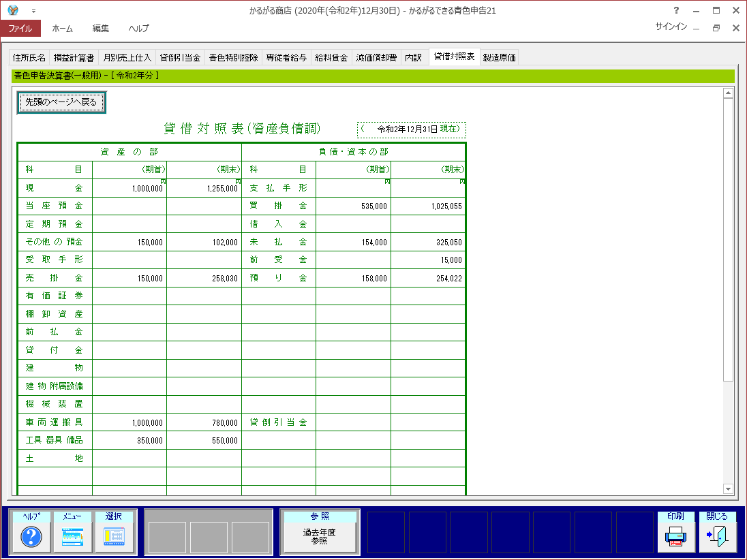
Task: Restore the inner document window
Action: 716,28
